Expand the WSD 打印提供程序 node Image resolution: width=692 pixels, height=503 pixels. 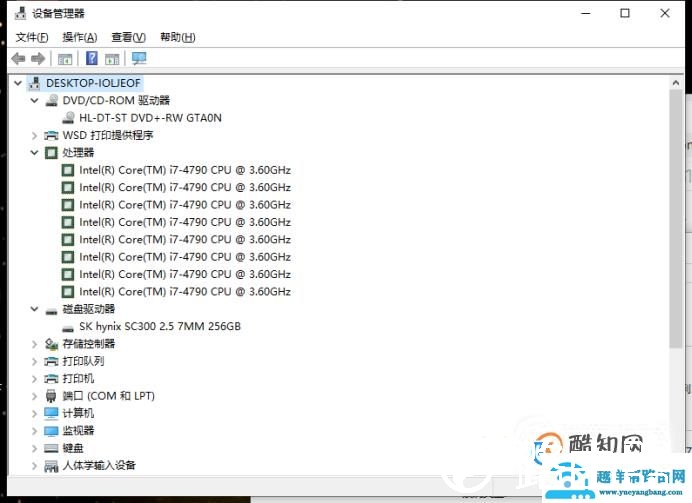coord(34,135)
